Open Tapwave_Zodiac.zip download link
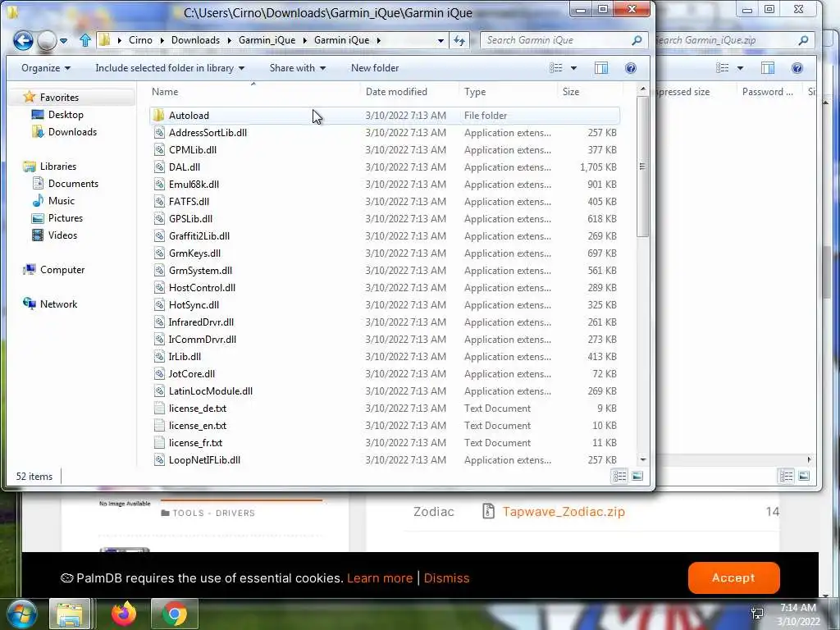This screenshot has width=840, height=630. (564, 512)
